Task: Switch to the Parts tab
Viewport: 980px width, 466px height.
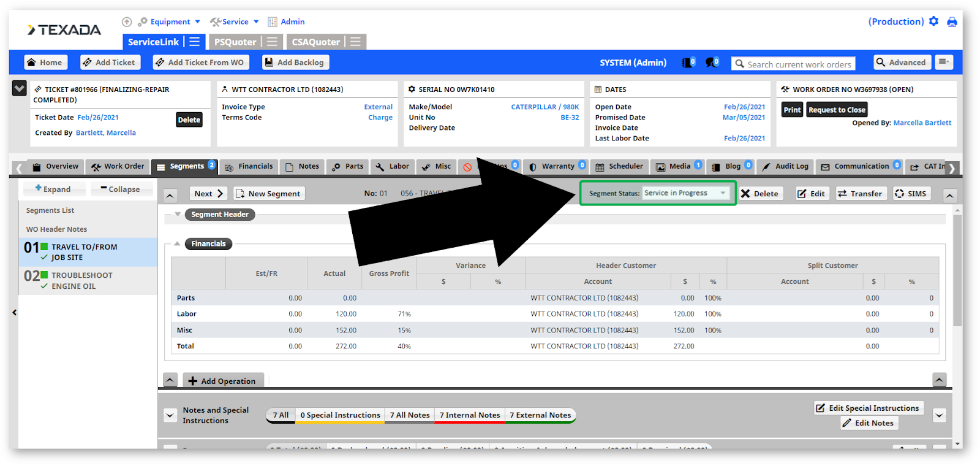Action: [x=348, y=167]
